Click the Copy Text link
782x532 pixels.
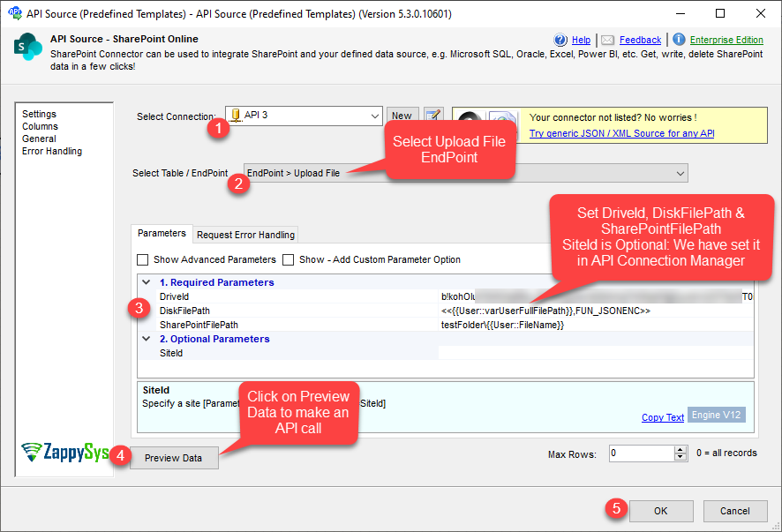pyautogui.click(x=663, y=417)
